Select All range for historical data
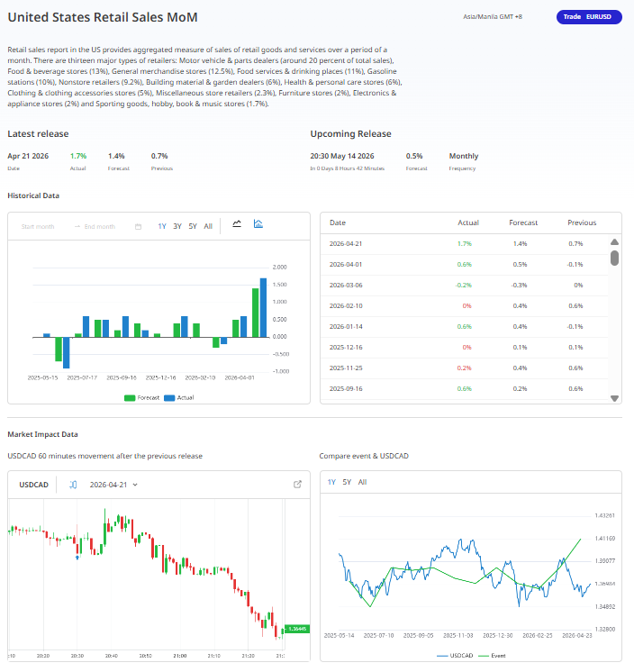 (x=208, y=226)
